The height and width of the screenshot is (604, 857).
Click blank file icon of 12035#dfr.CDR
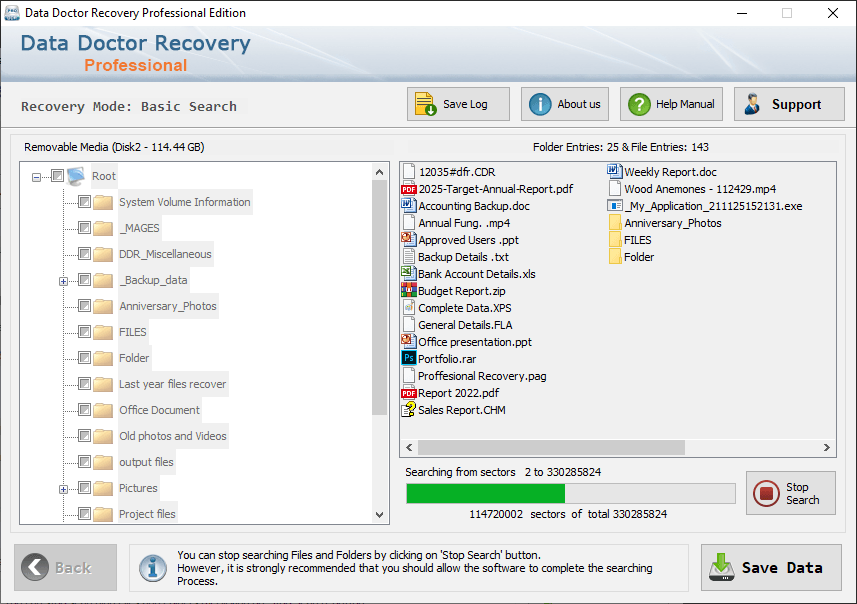pyautogui.click(x=408, y=172)
